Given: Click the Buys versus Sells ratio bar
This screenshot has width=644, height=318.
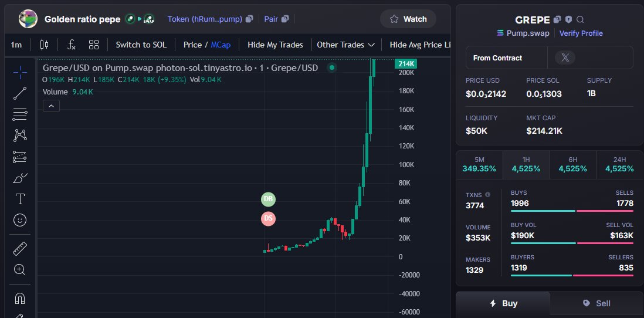Looking at the screenshot, I should click(572, 211).
